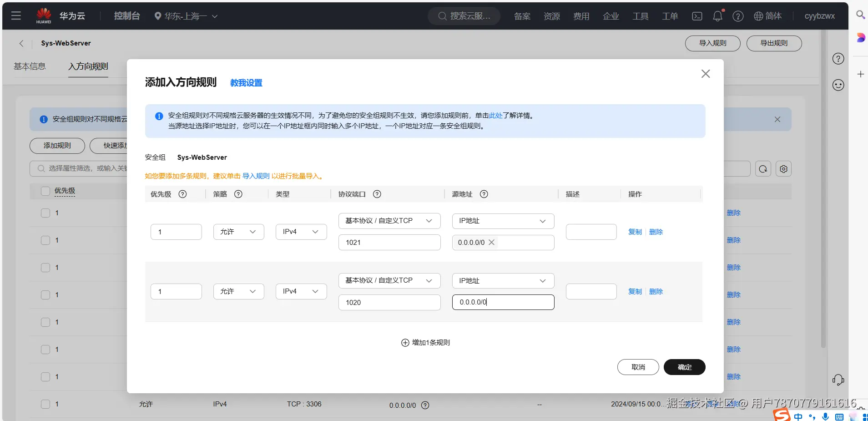Go back using the left arrow
This screenshot has height=421, width=868.
21,43
